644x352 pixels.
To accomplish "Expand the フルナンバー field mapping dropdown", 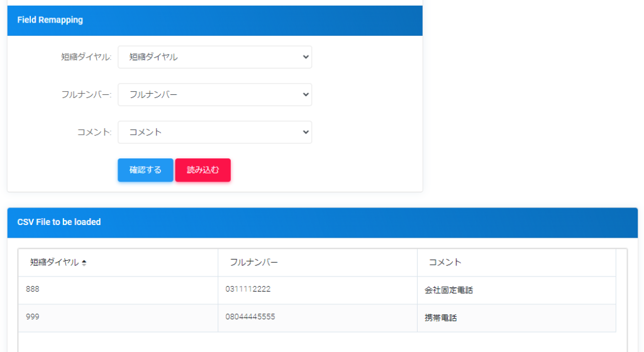I will coord(214,95).
